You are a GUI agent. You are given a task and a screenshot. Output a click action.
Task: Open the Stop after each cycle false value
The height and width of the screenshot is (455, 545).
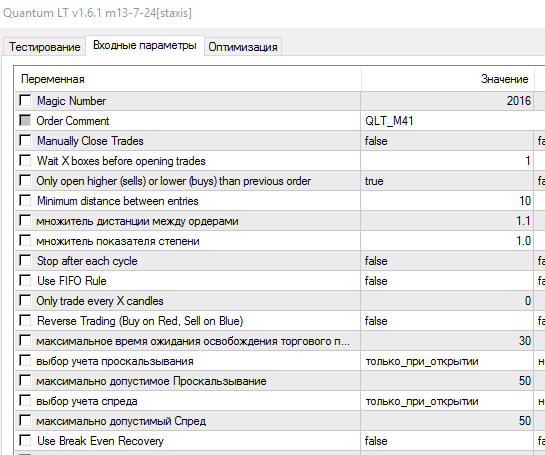pyautogui.click(x=447, y=261)
